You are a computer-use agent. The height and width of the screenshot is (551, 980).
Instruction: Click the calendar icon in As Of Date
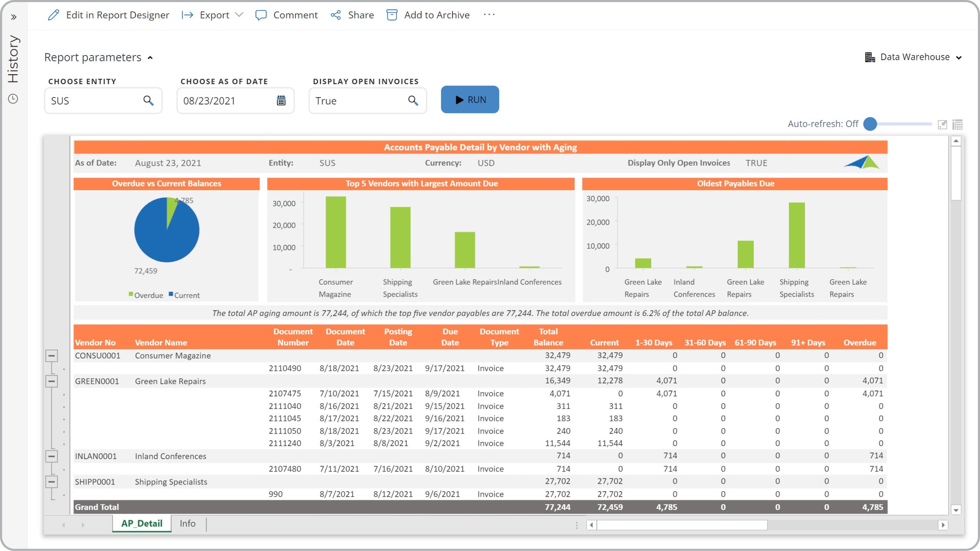coord(281,101)
